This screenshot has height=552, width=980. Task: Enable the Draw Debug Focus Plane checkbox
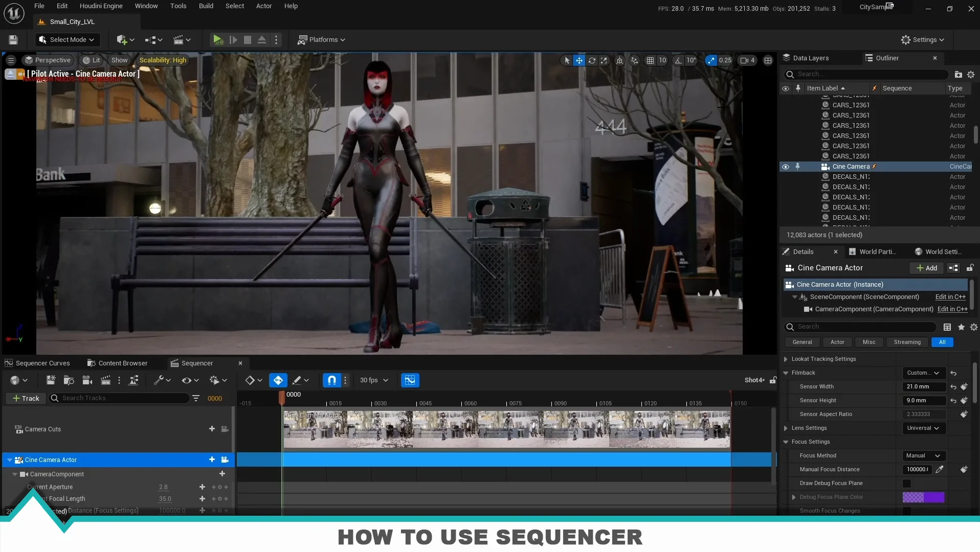point(908,483)
